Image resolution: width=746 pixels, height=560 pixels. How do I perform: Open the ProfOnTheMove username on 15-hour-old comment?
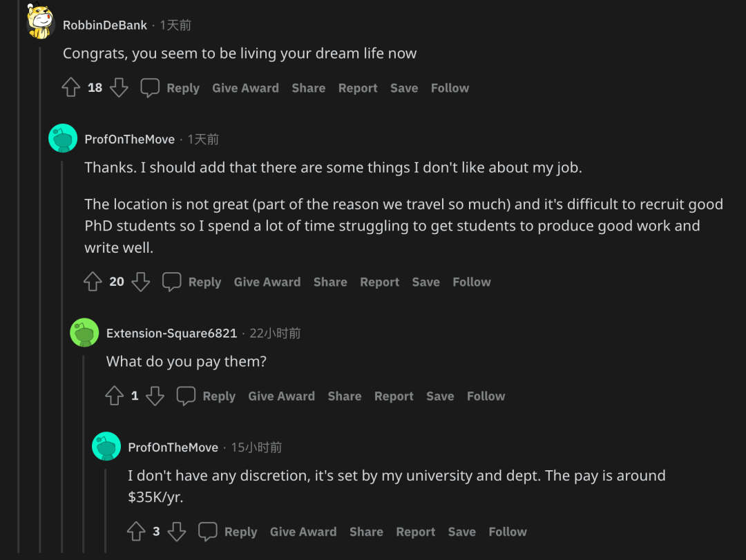coord(173,447)
